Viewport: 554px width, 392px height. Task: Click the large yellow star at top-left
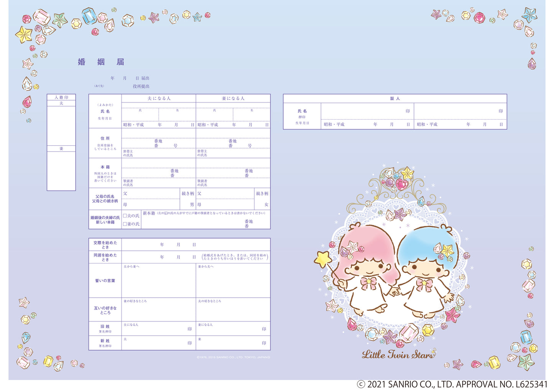(24, 35)
